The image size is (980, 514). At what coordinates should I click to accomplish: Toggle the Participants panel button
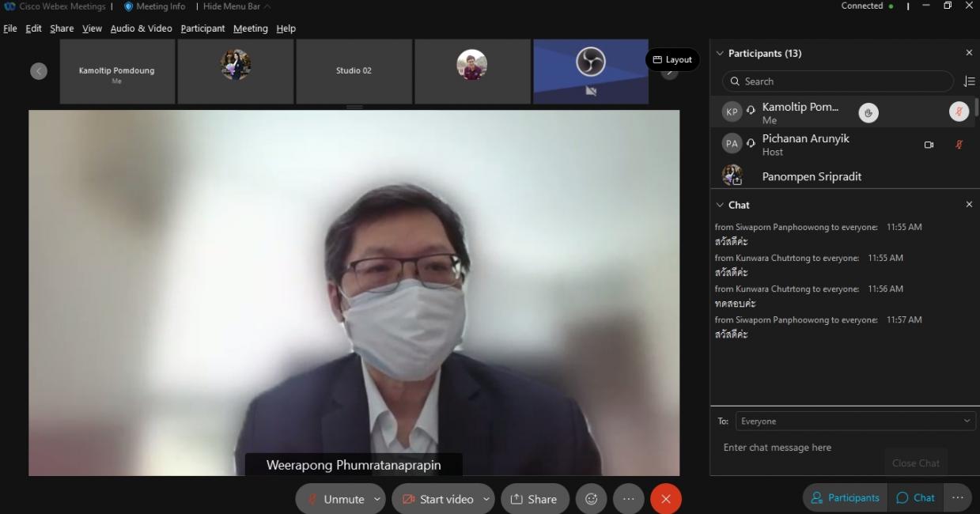845,497
